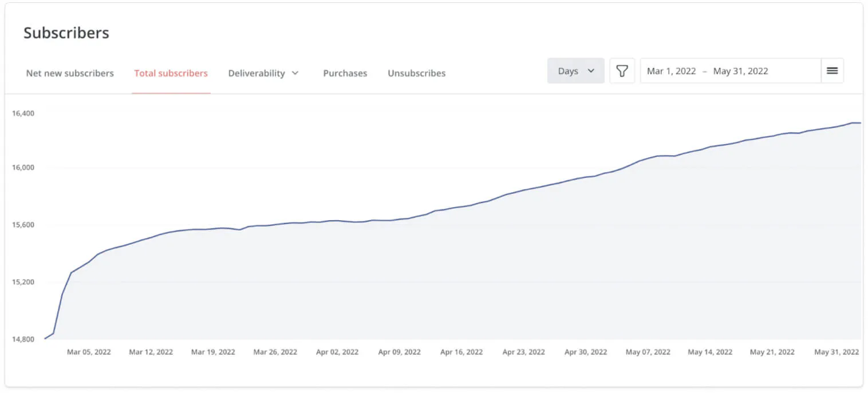This screenshot has width=868, height=394.
Task: Click the chevron arrow inside Days button
Action: (x=591, y=71)
